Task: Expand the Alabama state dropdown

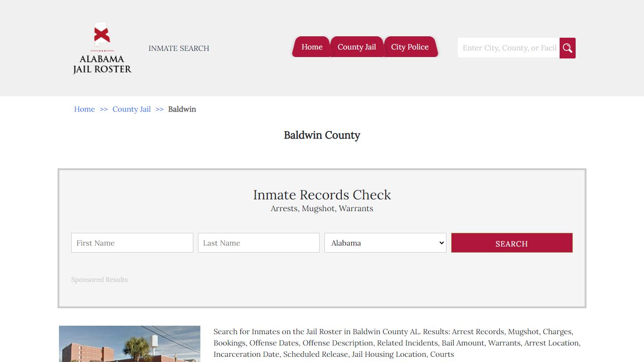Action: tap(385, 243)
